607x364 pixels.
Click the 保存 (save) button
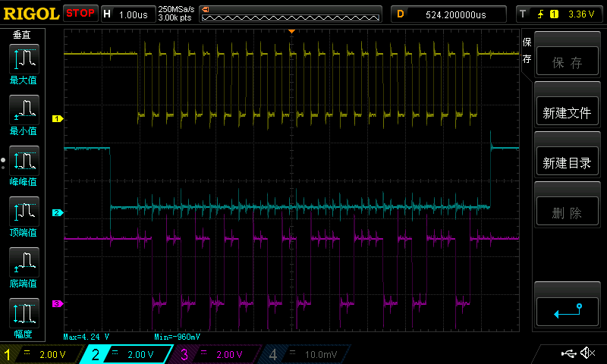(x=567, y=62)
